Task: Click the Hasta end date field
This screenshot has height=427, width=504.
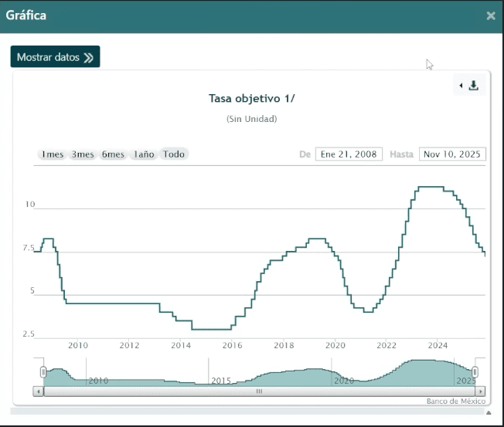Action: (x=452, y=154)
